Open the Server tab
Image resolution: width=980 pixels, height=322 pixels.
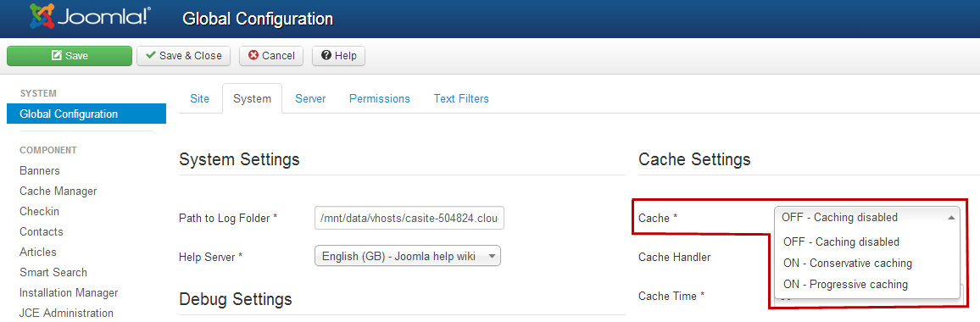pos(310,99)
